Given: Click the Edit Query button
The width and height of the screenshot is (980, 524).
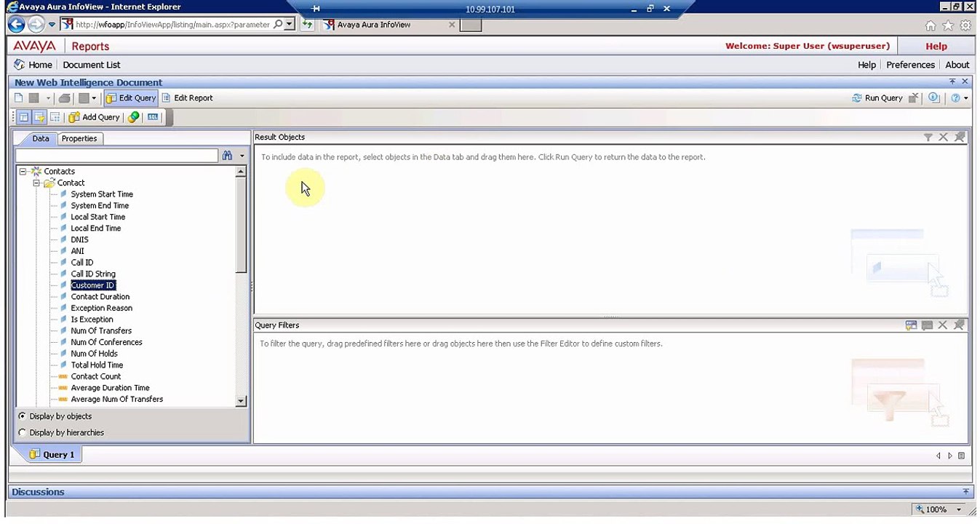Looking at the screenshot, I should click(x=130, y=98).
